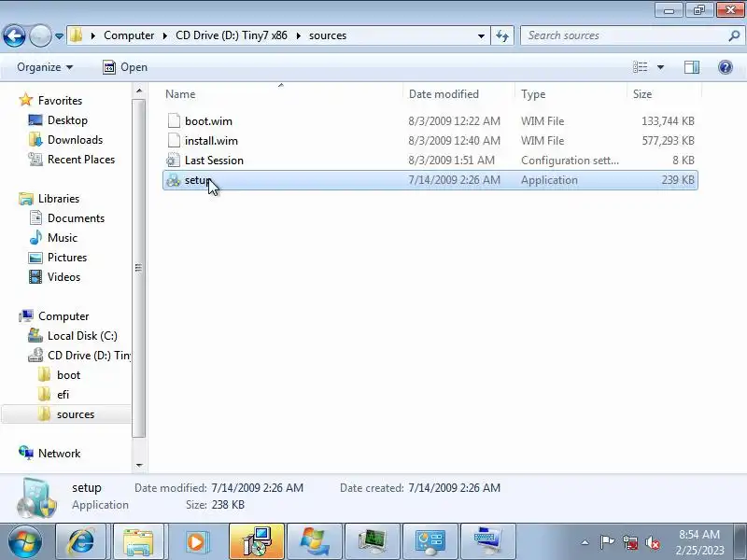Expand the view options dropdown arrow
This screenshot has width=747, height=560.
pos(660,67)
